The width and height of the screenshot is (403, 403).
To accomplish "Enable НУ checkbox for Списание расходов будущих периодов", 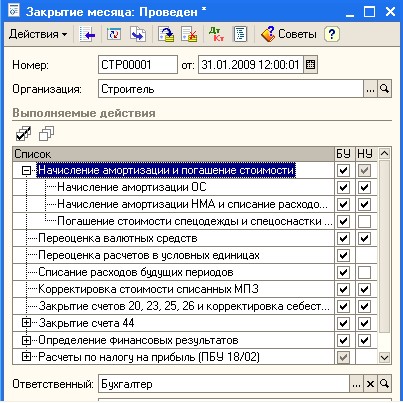I will (x=364, y=272).
